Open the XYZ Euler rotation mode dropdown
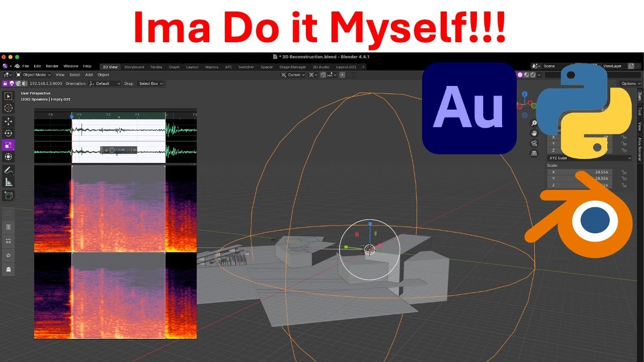644x362 pixels. click(x=589, y=158)
